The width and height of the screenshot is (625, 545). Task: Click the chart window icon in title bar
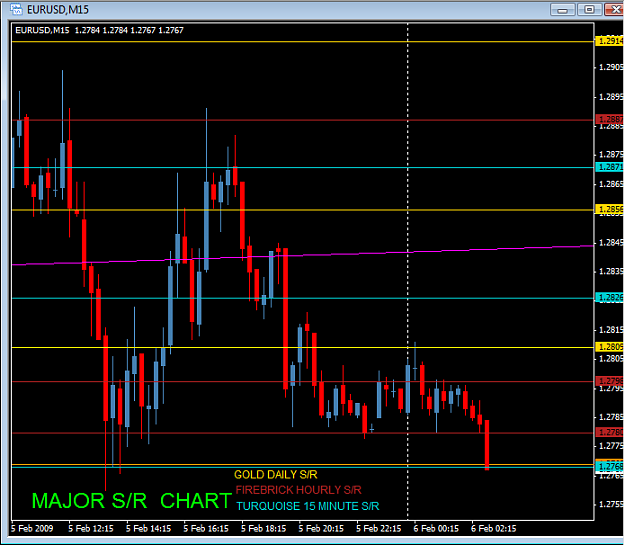click(x=16, y=9)
